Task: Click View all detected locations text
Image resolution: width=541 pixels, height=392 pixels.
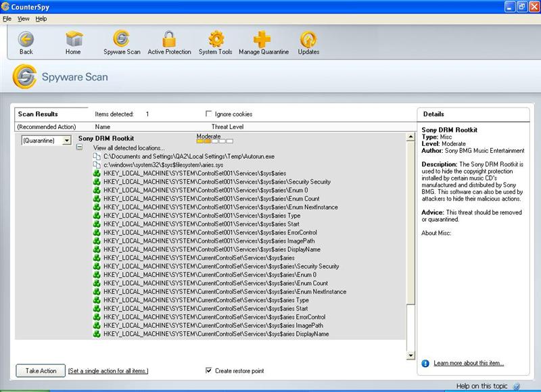Action: [x=128, y=148]
